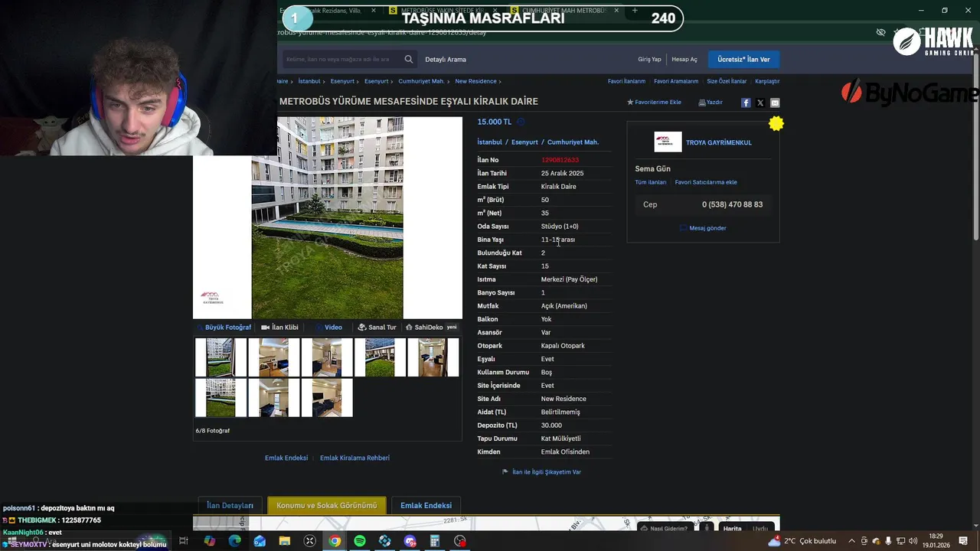The width and height of the screenshot is (980, 551).
Task: Click Hesap Aç sign-up link
Action: (684, 60)
